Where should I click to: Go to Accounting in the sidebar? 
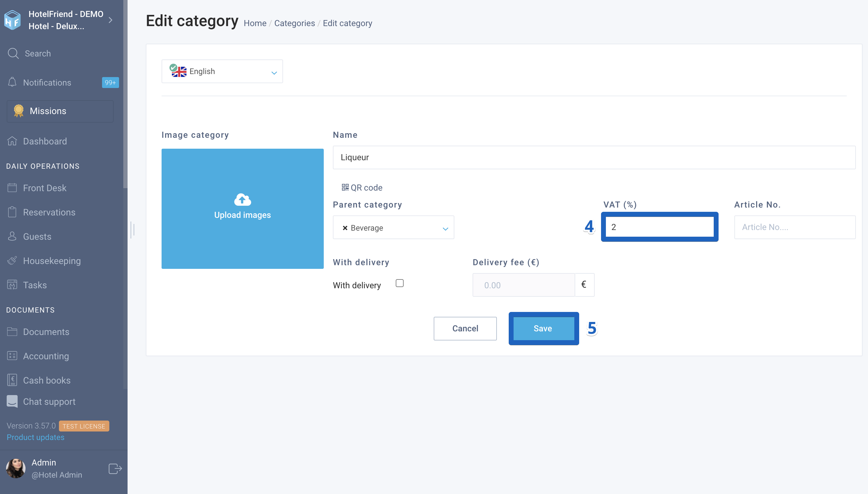(46, 356)
